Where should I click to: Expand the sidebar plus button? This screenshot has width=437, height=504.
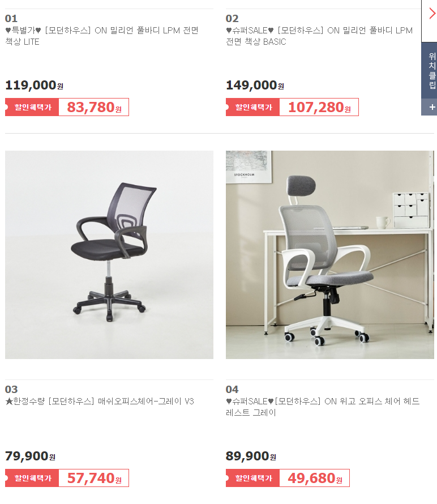click(432, 107)
